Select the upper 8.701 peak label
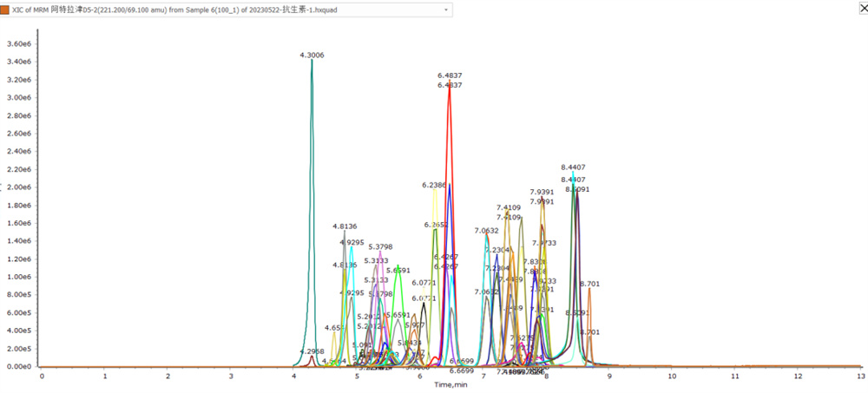Image resolution: width=868 pixels, height=393 pixels. pyautogui.click(x=589, y=284)
